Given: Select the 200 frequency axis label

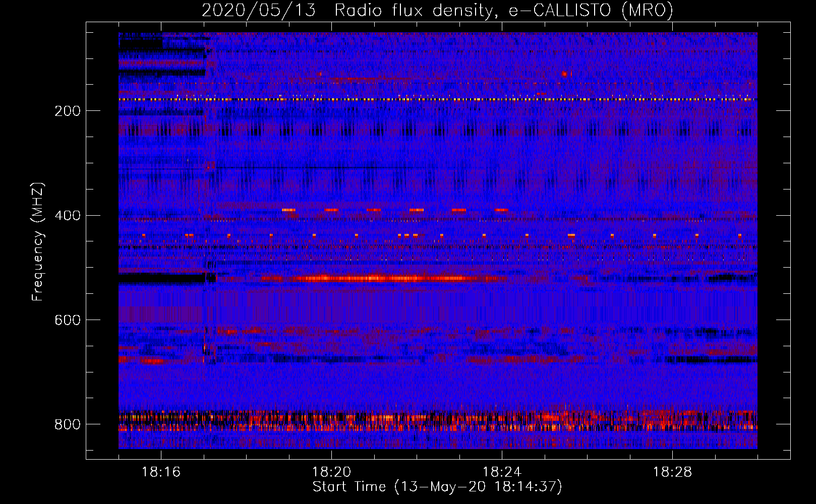Looking at the screenshot, I should coord(67,111).
